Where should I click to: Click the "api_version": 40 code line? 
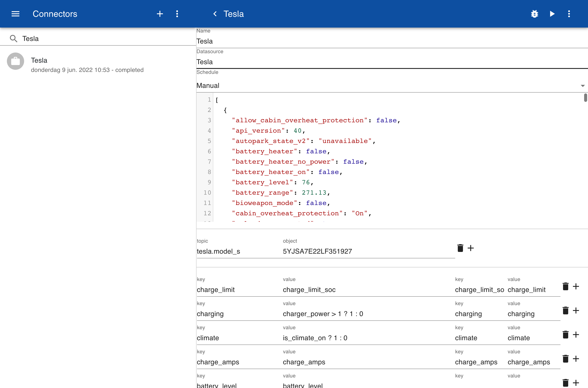point(268,131)
